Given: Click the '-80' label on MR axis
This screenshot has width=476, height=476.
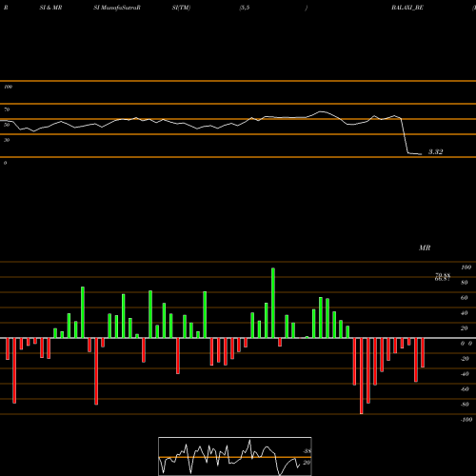Looking at the screenshot, I should (465, 405).
